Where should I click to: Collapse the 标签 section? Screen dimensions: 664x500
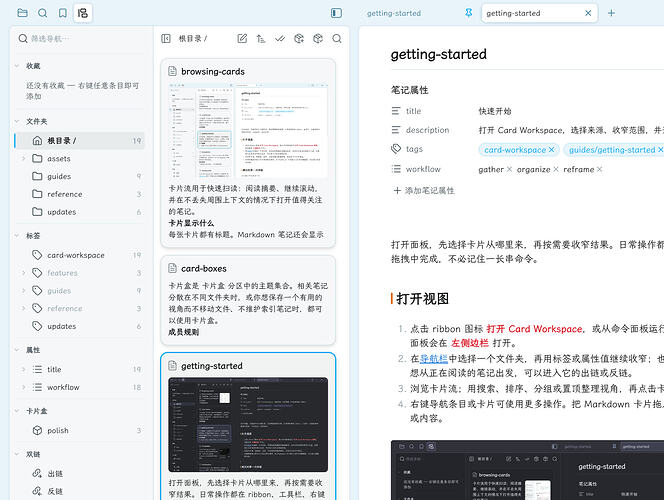point(17,236)
